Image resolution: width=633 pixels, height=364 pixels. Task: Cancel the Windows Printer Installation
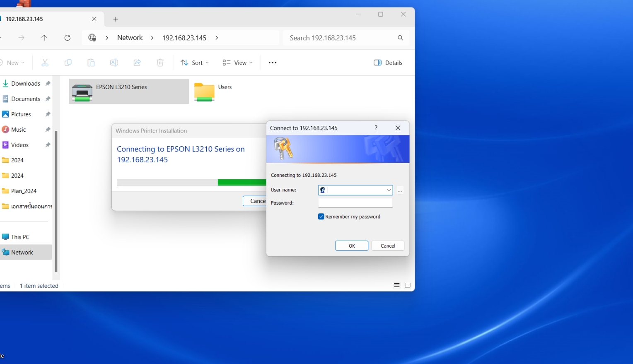(255, 201)
